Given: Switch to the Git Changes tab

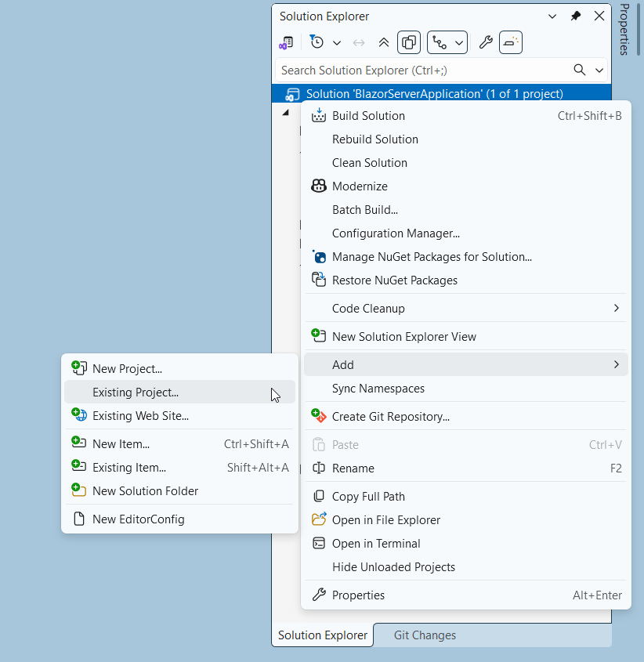Looking at the screenshot, I should (x=425, y=635).
